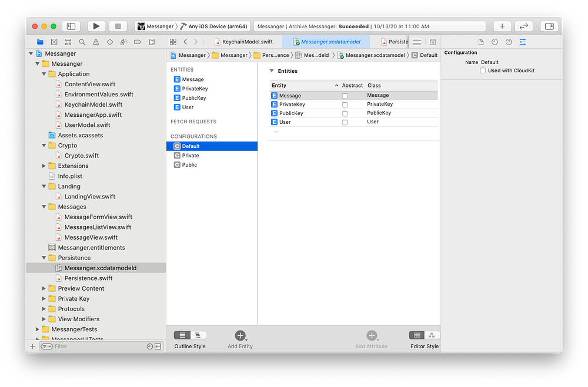Go back in editor history
The image size is (588, 387).
click(185, 42)
